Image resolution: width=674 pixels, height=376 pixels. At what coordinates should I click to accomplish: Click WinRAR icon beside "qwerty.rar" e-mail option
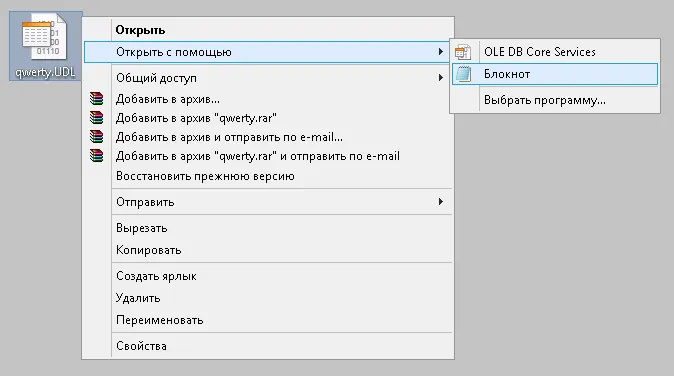97,156
